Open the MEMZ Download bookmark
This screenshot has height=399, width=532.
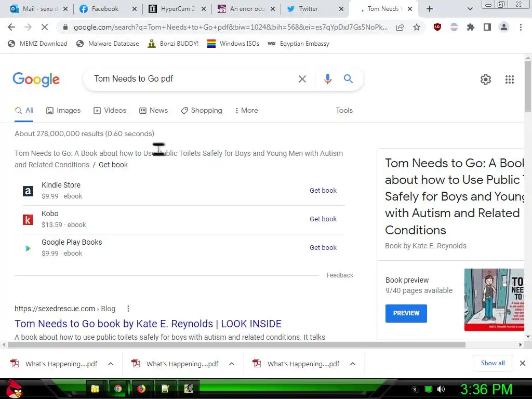(37, 44)
